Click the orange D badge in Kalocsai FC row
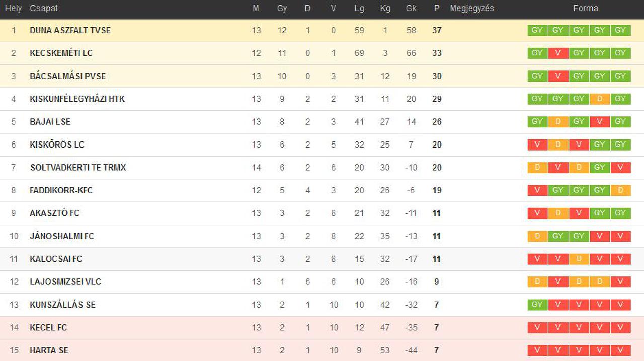 tap(579, 259)
